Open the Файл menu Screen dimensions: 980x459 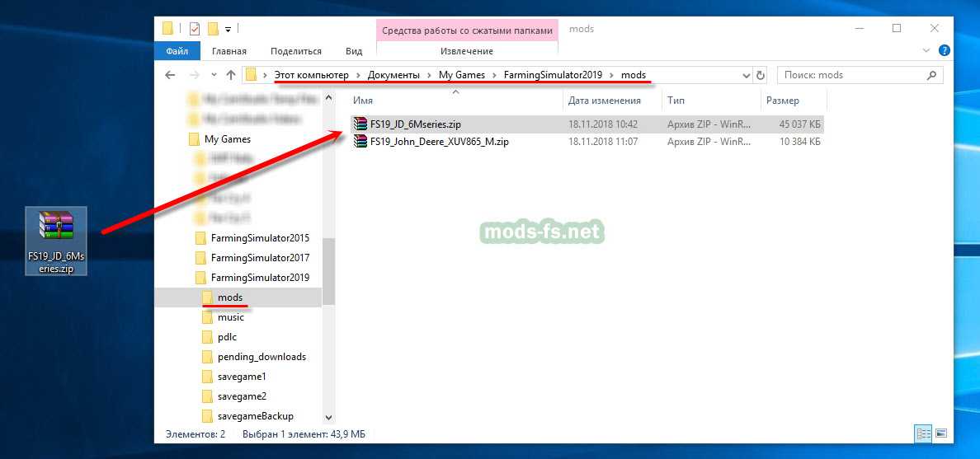coord(177,51)
